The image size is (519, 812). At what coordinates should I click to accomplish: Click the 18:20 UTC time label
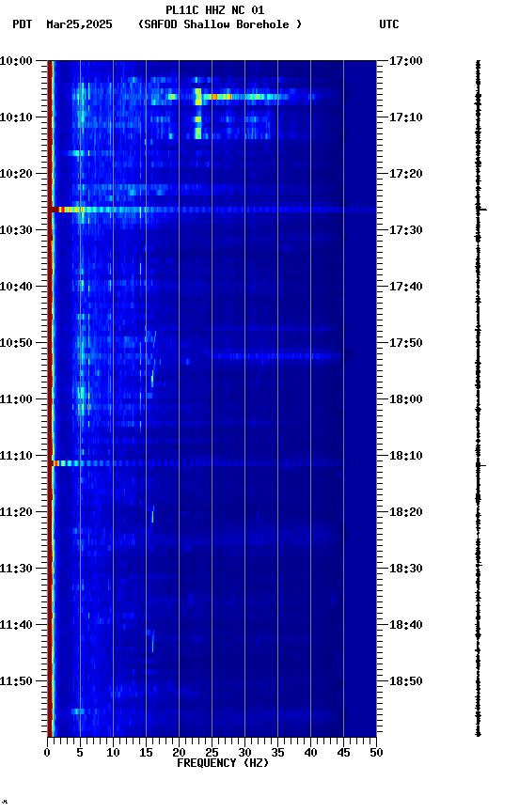click(x=406, y=512)
